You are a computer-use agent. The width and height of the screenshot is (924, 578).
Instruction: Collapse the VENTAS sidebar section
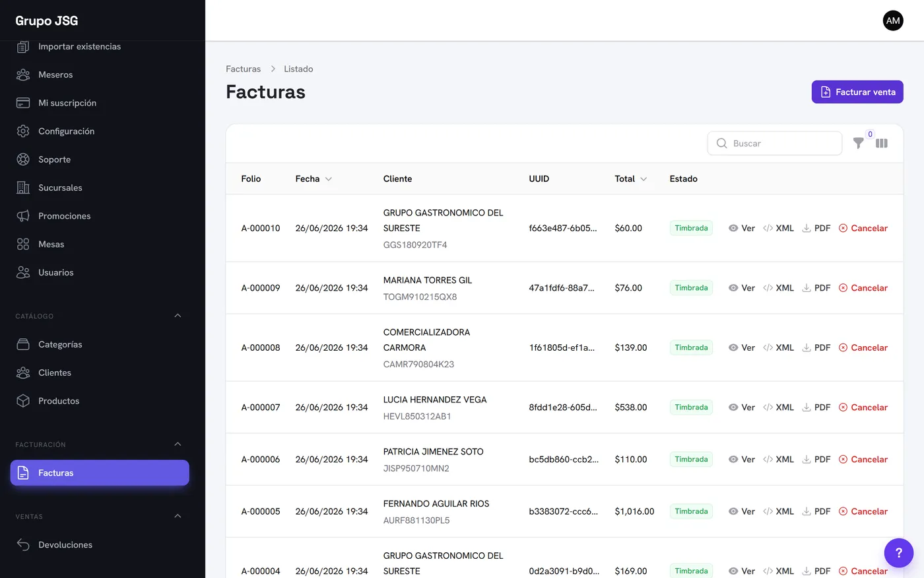click(x=178, y=516)
